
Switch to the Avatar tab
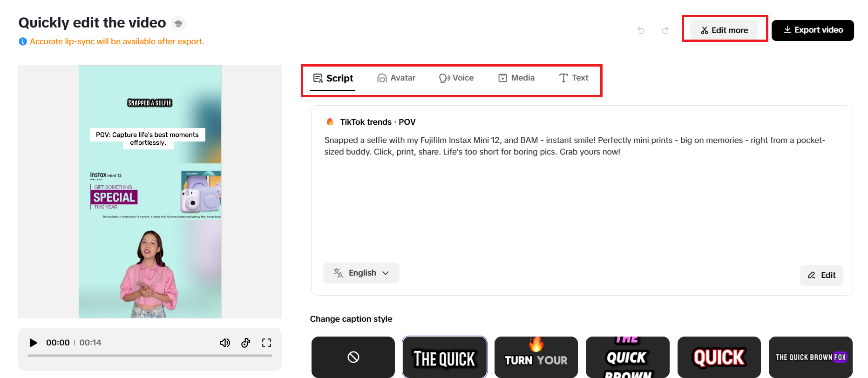(x=396, y=78)
